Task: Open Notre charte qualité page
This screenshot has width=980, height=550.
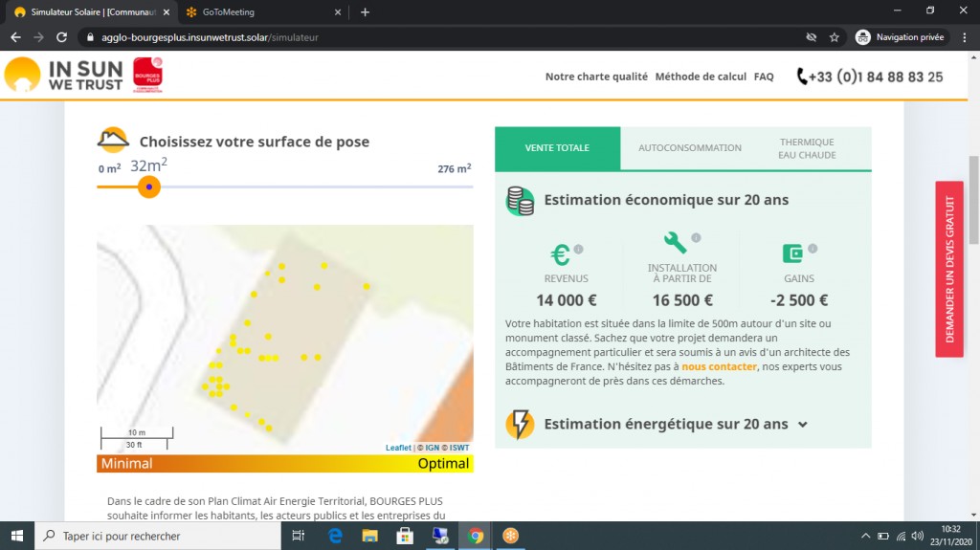Action: (596, 77)
